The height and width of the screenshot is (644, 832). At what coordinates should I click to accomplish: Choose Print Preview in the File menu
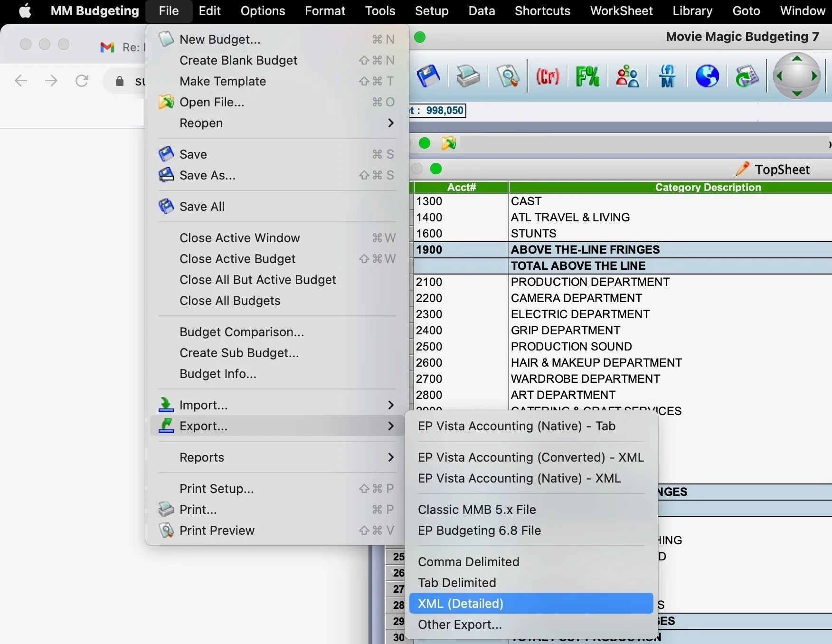[277, 530]
